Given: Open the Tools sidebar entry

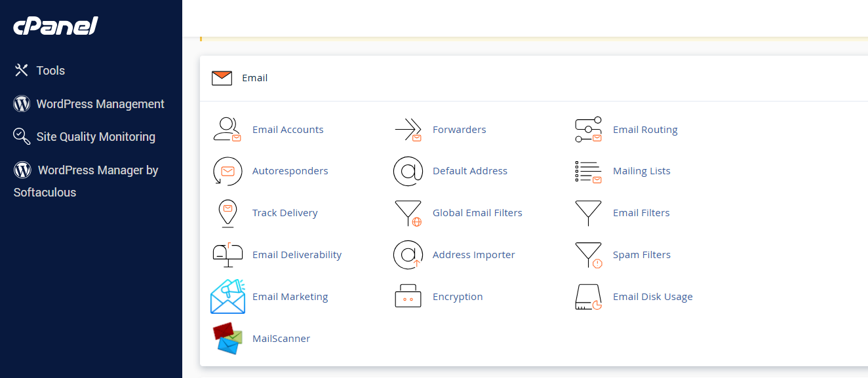Looking at the screenshot, I should point(51,70).
